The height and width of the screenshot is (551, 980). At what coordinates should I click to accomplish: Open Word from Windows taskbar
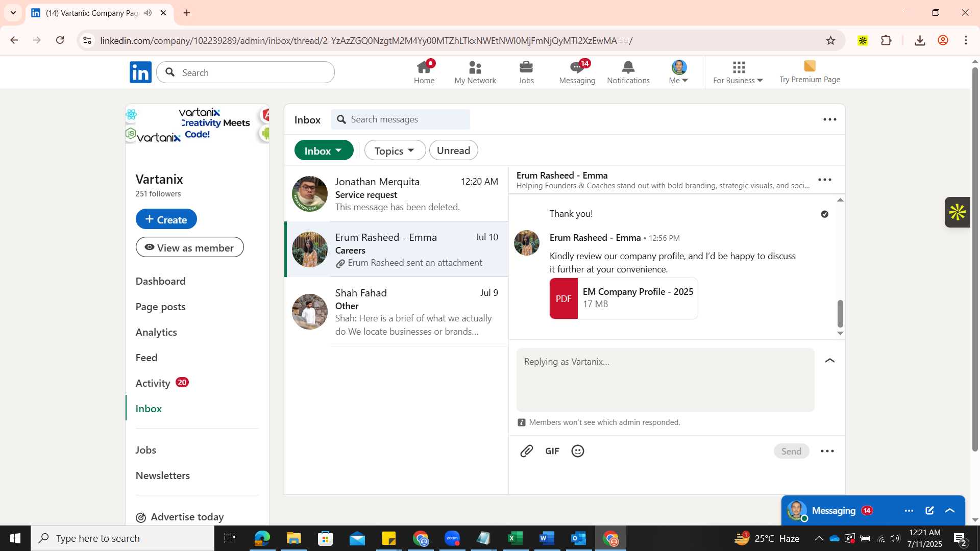[x=547, y=538]
